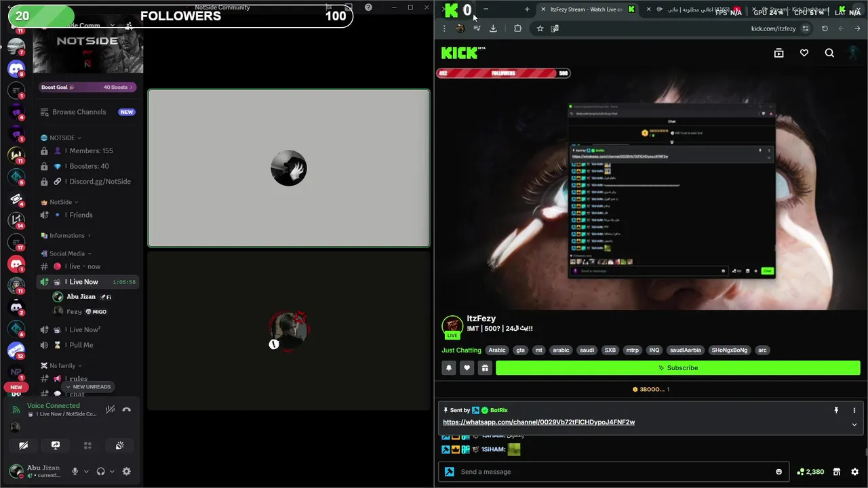Toggle channel notifications bell on Kick
Image resolution: width=868 pixels, height=488 pixels.
pos(448,368)
